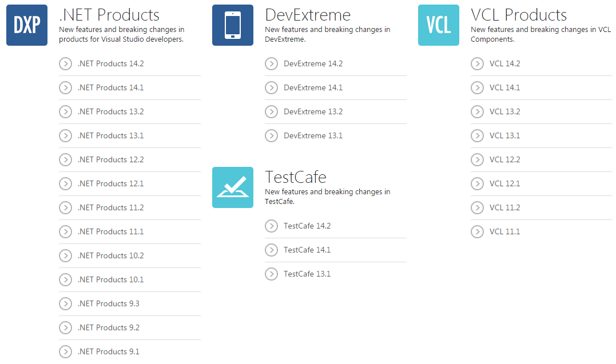Click arrow icon beside VCL 11.1
Screen dimensions: 616x364
coord(477,231)
